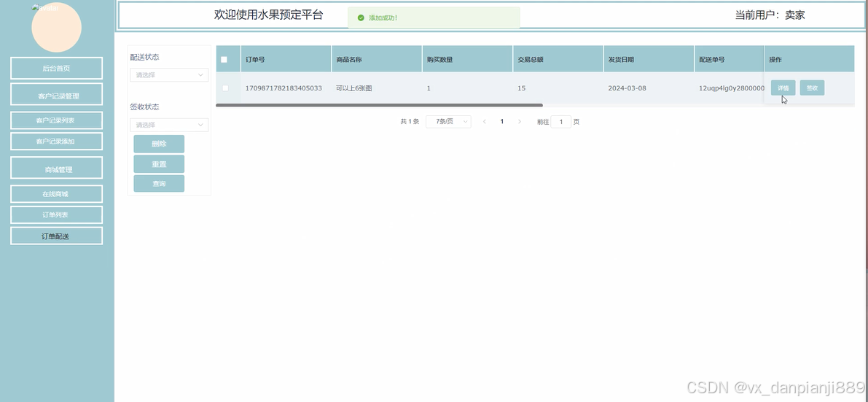The height and width of the screenshot is (402, 868).
Task: Click the 购买数量 column header
Action: coord(468,59)
